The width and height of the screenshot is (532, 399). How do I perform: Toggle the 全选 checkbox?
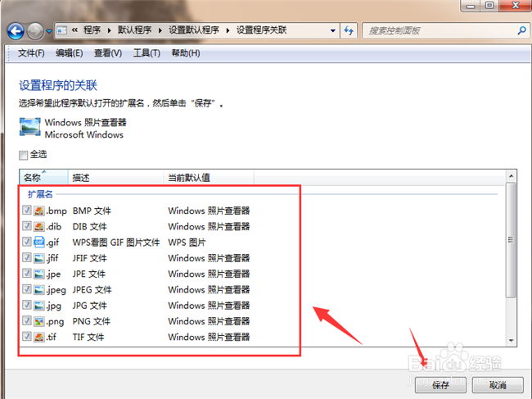[23, 155]
